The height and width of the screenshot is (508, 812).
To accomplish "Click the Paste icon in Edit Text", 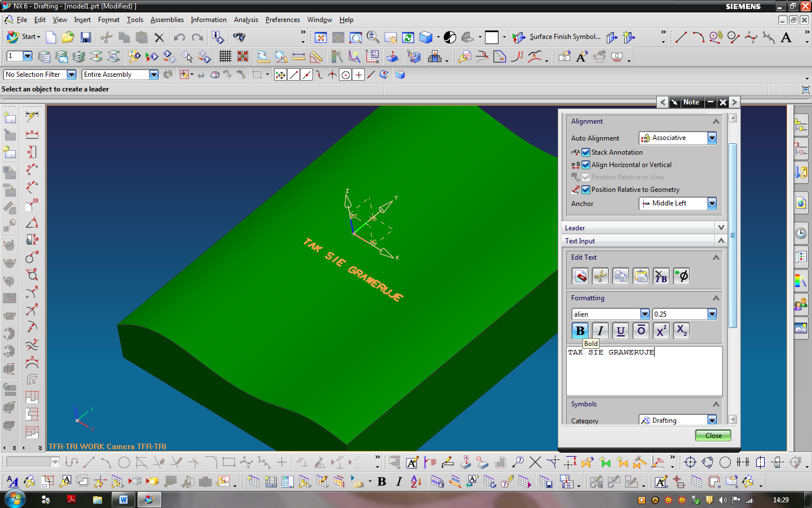I will point(641,276).
